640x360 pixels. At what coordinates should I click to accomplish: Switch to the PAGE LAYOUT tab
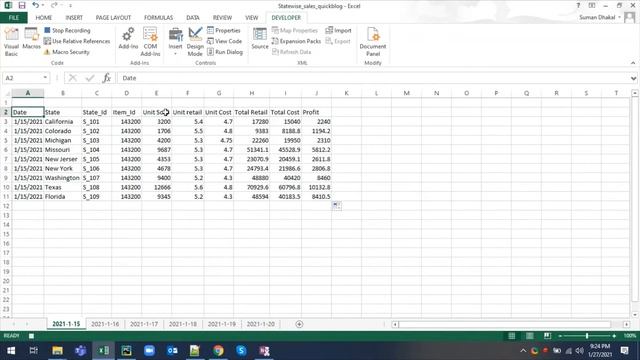click(x=113, y=18)
